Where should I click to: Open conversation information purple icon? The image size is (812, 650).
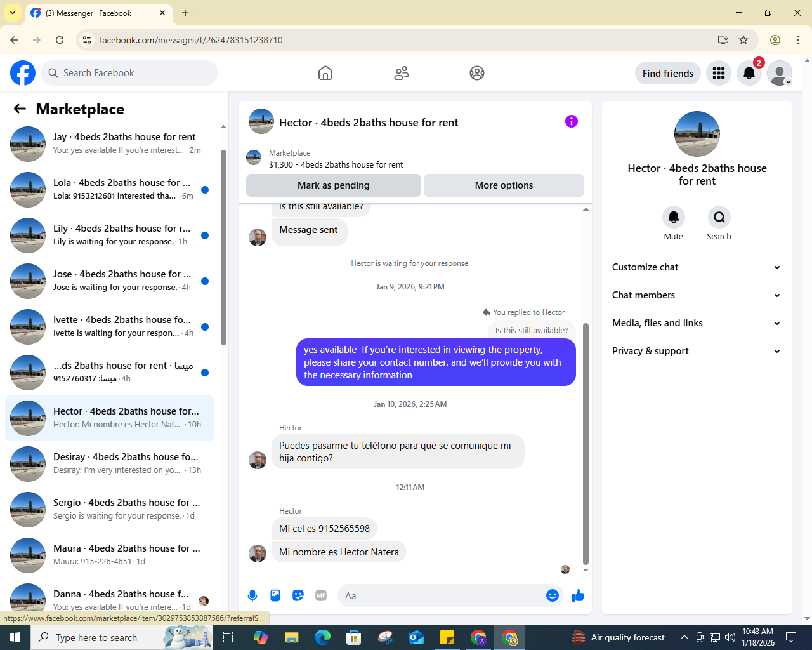(572, 121)
